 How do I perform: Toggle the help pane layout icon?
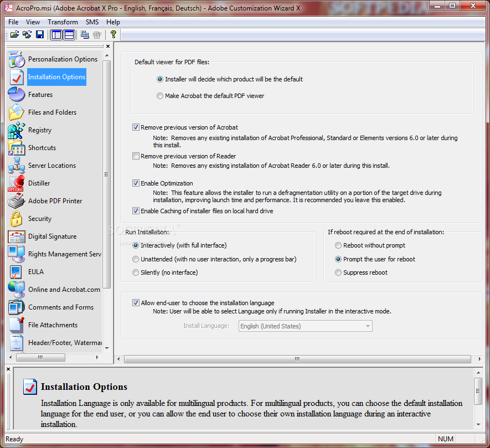[x=69, y=34]
